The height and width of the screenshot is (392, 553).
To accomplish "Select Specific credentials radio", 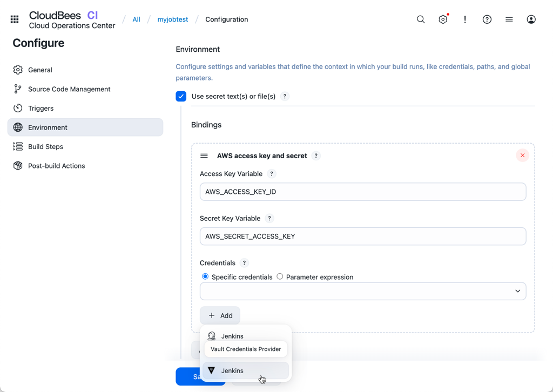I will [205, 276].
